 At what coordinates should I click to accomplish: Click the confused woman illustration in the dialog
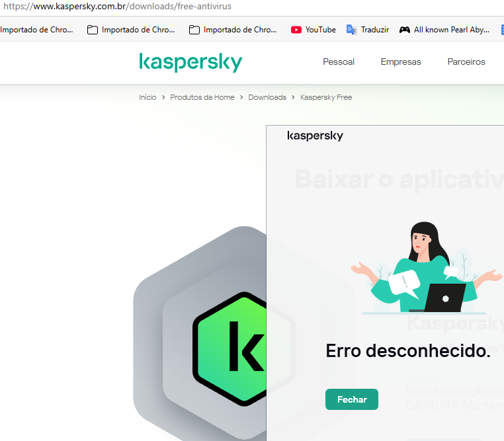[x=426, y=267]
